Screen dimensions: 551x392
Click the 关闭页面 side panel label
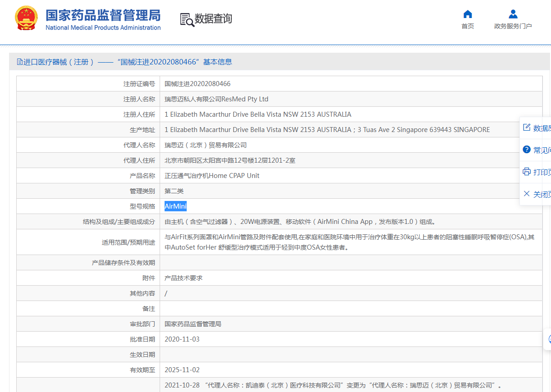pos(542,194)
